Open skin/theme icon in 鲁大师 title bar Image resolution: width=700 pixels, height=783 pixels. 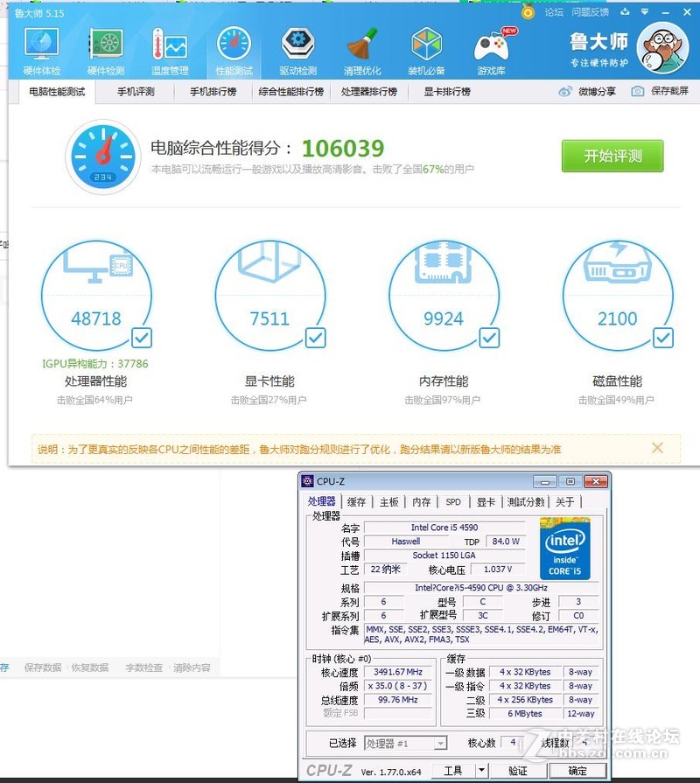625,11
